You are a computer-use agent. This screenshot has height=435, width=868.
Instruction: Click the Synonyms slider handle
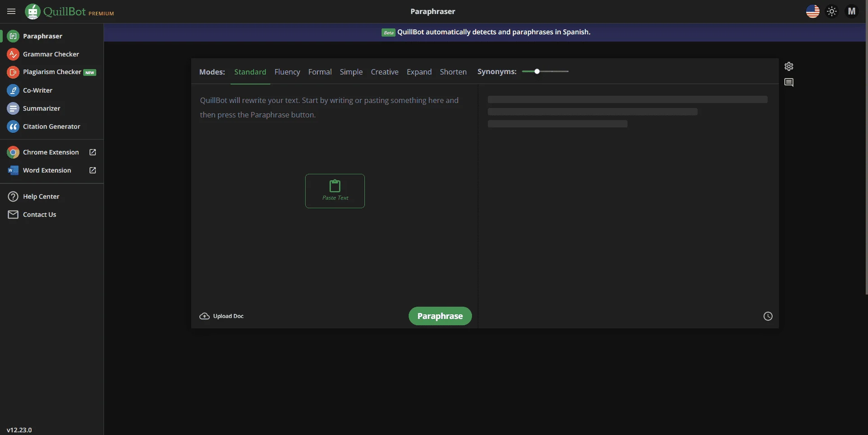[537, 71]
